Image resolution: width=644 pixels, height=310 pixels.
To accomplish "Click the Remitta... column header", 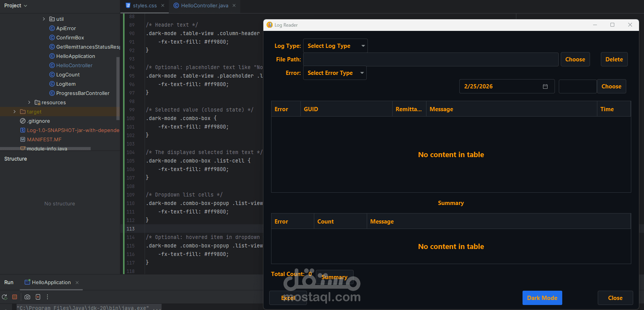I will (x=409, y=109).
